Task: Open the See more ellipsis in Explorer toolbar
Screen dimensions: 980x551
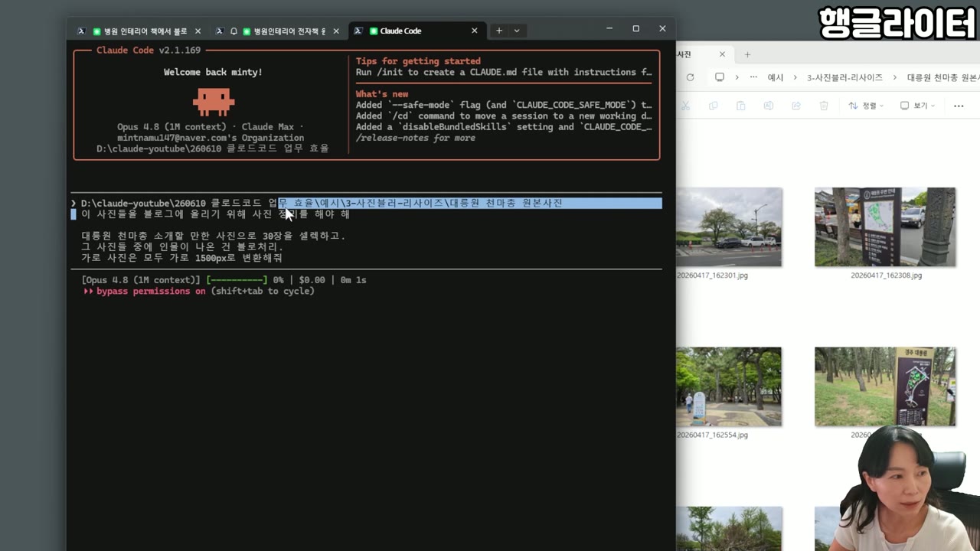Action: (x=959, y=106)
